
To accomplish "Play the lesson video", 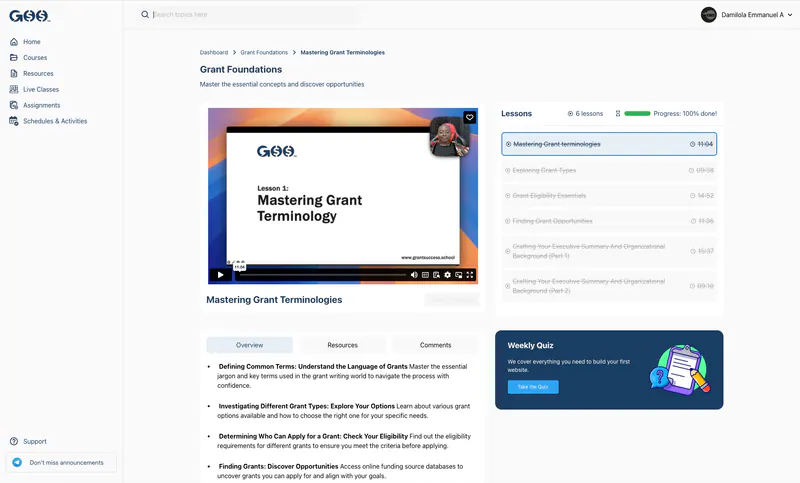I will click(x=220, y=275).
